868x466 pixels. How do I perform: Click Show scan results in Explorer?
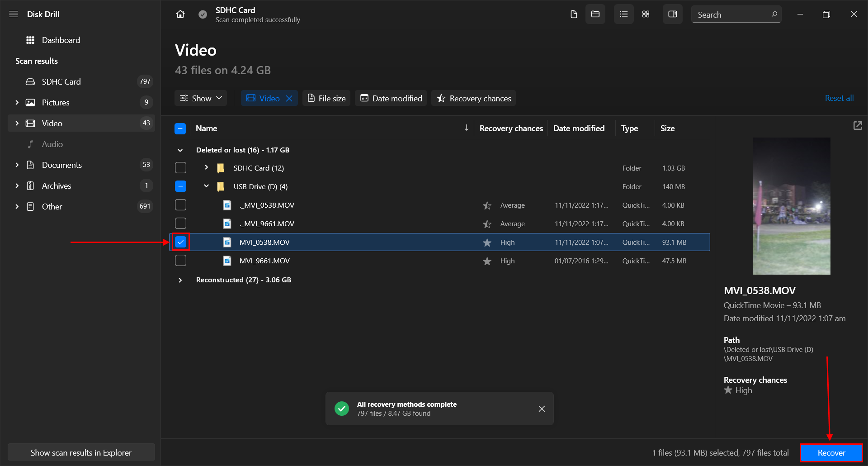(x=81, y=452)
